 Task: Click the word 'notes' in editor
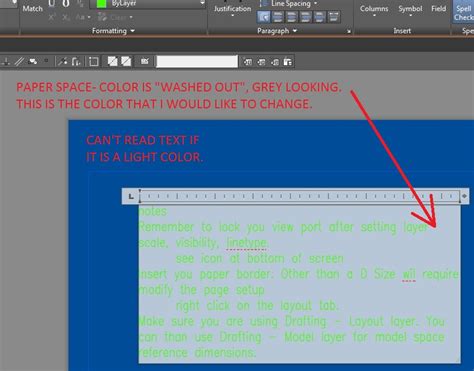pyautogui.click(x=153, y=211)
